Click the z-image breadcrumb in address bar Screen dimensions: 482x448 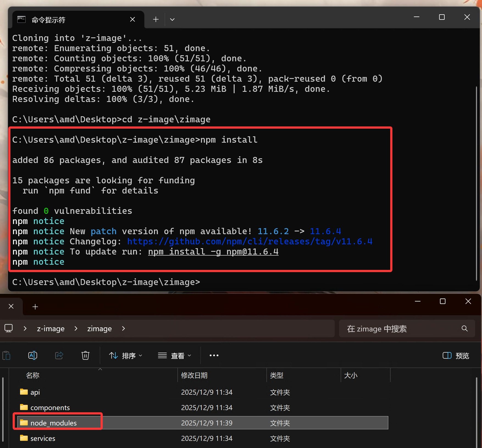pos(51,328)
